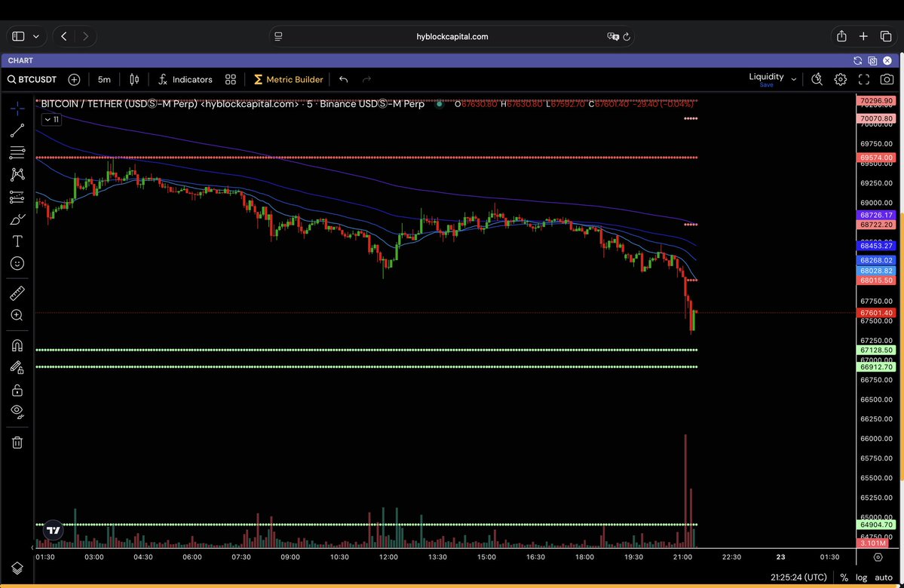Click the 3.10M volume label
This screenshot has width=904, height=588.
click(873, 543)
